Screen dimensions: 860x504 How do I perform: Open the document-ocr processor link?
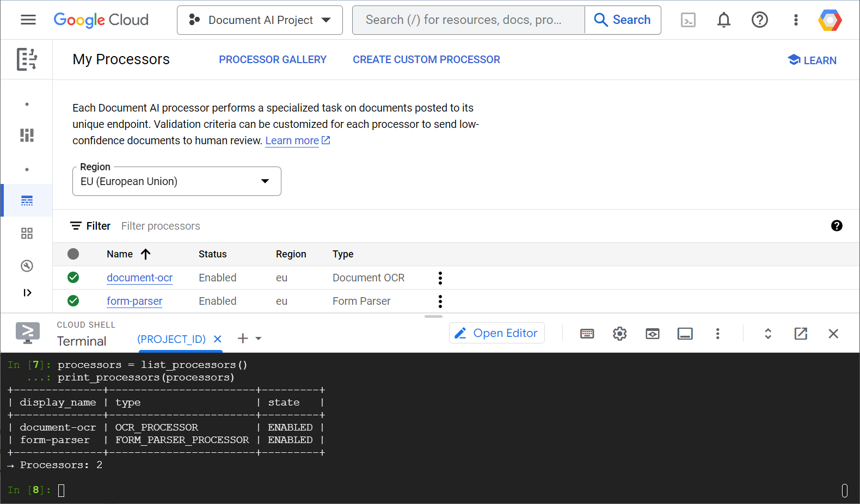[139, 278]
